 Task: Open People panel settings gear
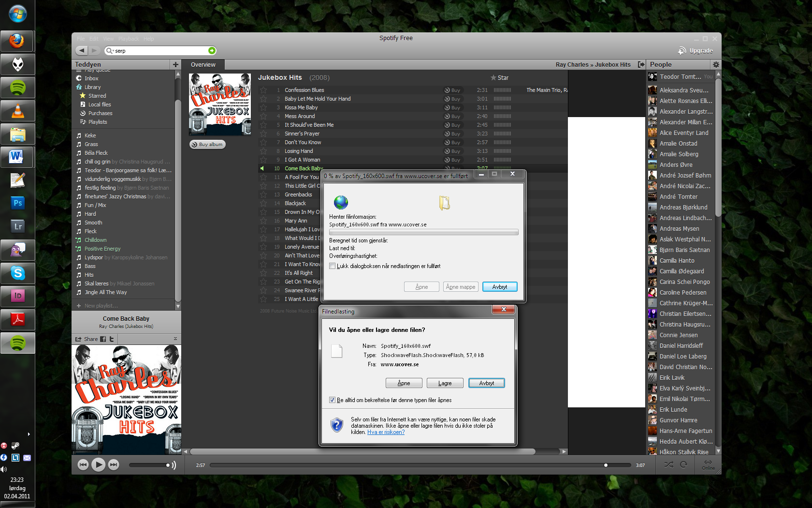(716, 64)
